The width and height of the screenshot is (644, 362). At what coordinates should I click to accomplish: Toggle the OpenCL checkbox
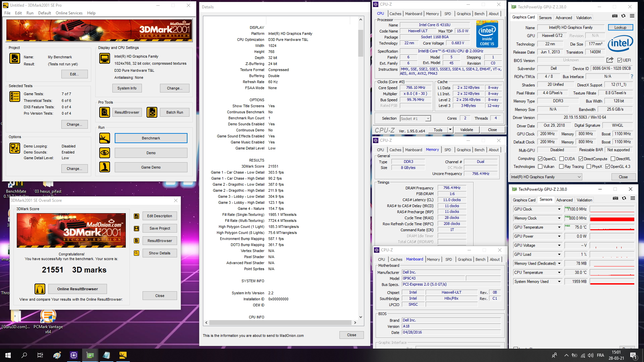tap(540, 159)
